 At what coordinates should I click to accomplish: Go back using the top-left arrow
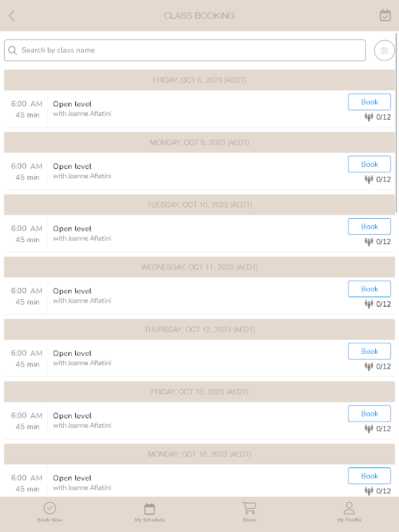[x=11, y=15]
